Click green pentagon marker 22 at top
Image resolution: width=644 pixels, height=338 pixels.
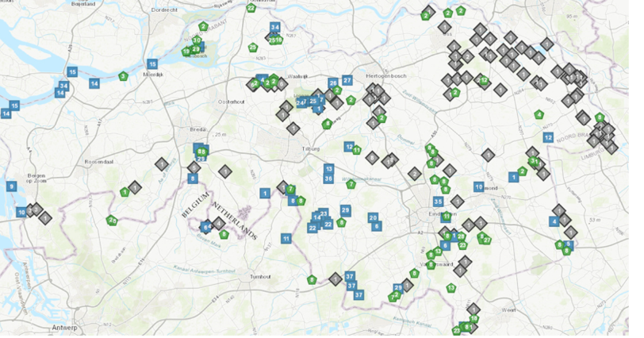pyautogui.click(x=251, y=8)
